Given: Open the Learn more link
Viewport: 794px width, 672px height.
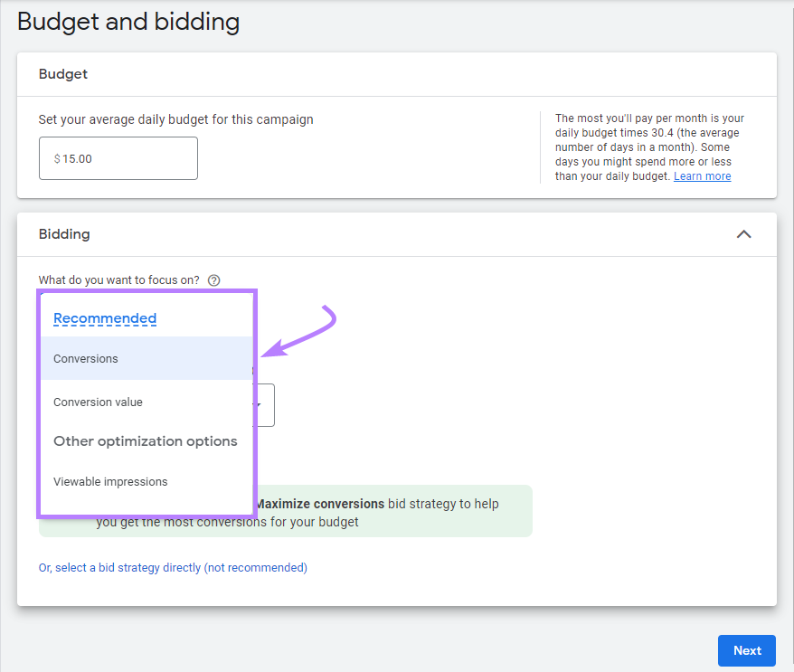Looking at the screenshot, I should pos(702,176).
